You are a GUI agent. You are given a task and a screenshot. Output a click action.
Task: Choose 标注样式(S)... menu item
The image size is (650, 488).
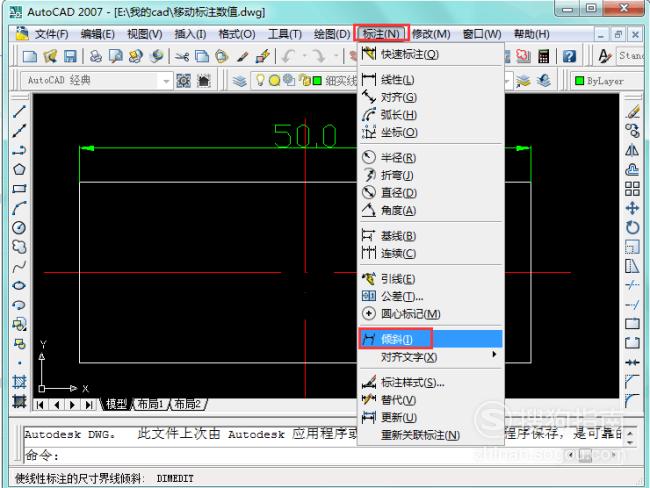coord(430,382)
